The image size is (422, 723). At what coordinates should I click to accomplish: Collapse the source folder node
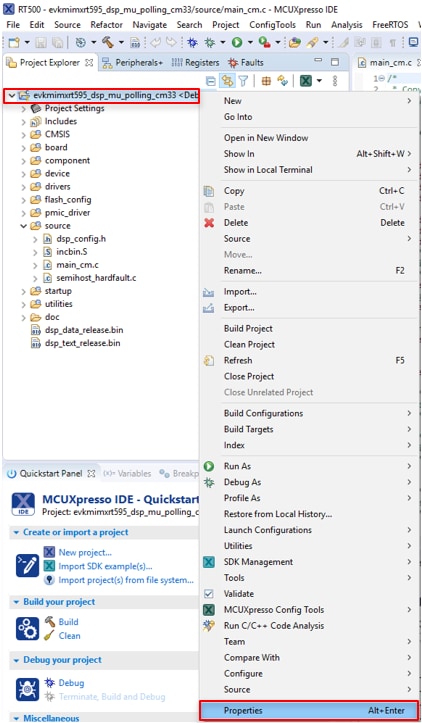(24, 226)
